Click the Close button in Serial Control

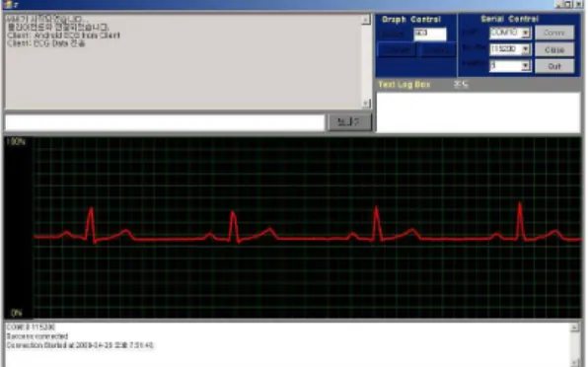tap(554, 49)
